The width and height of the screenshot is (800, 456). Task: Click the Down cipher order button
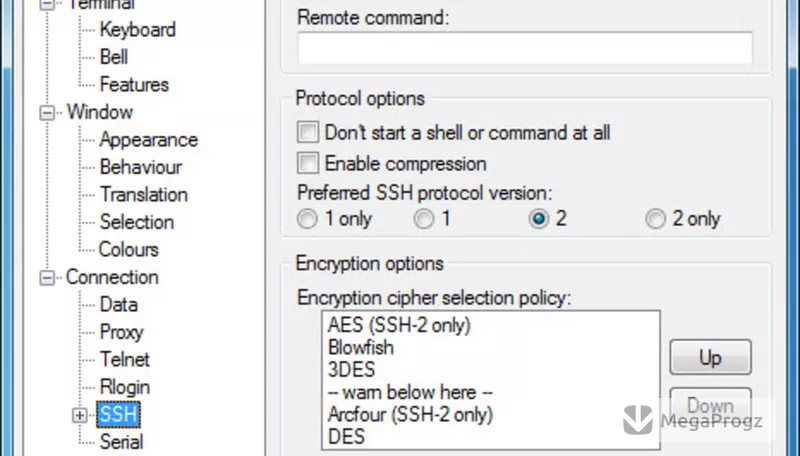point(710,406)
